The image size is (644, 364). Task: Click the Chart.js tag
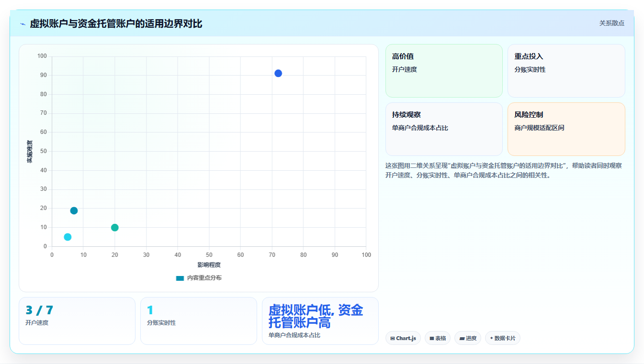coord(403,338)
